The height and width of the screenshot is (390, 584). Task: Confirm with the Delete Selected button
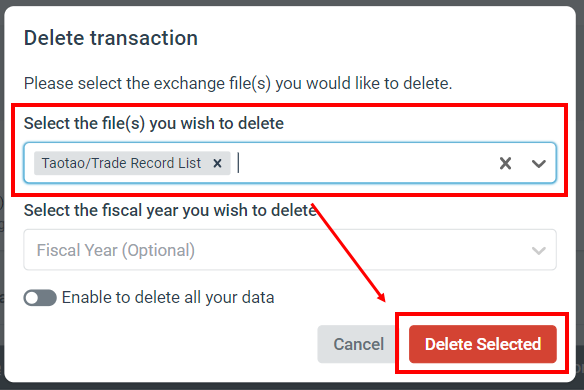483,344
